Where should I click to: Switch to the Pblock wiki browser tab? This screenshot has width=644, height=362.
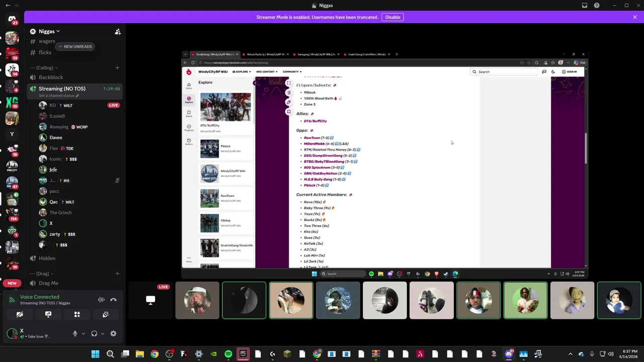[265, 54]
